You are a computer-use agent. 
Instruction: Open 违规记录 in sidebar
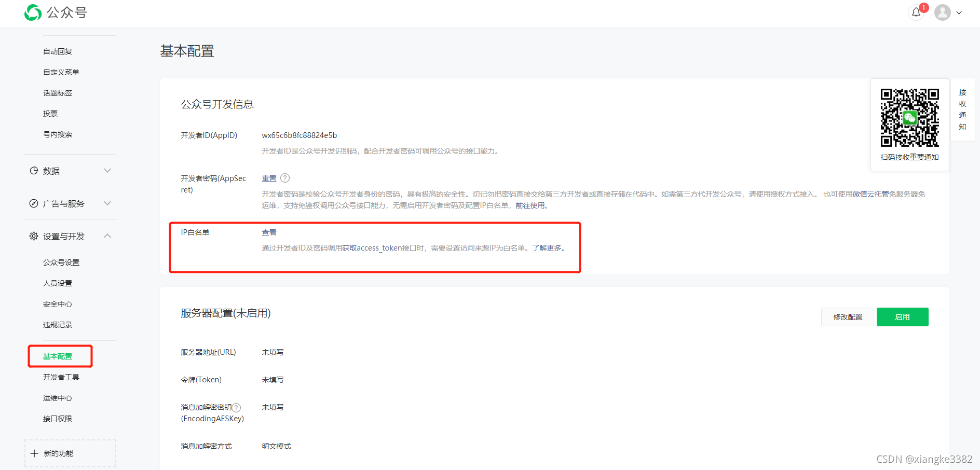click(x=58, y=325)
